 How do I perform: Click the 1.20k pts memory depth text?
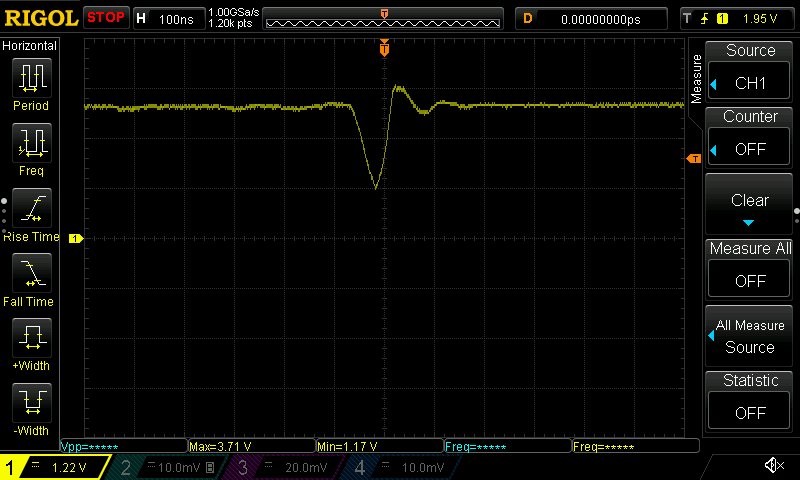tap(231, 23)
